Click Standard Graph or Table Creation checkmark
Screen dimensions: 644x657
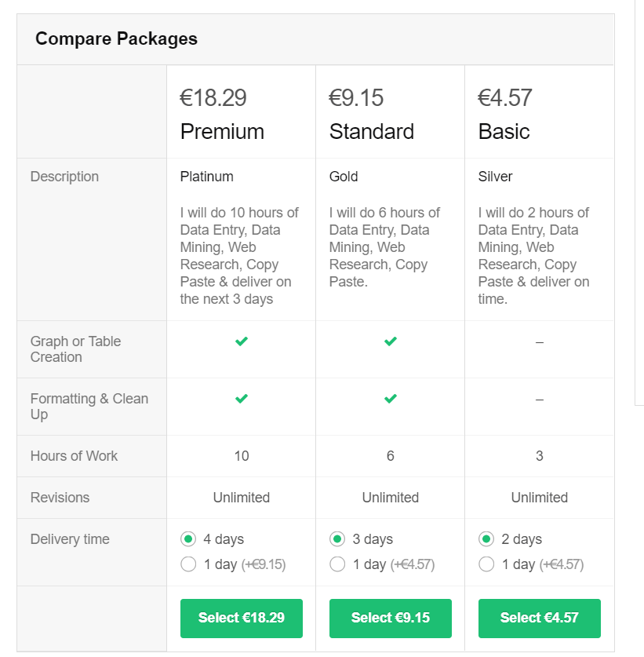(x=391, y=341)
